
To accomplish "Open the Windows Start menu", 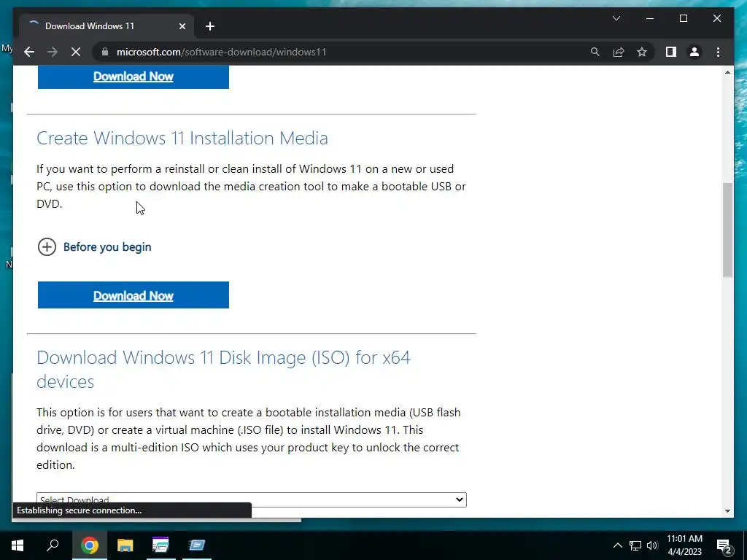I will coord(18,545).
